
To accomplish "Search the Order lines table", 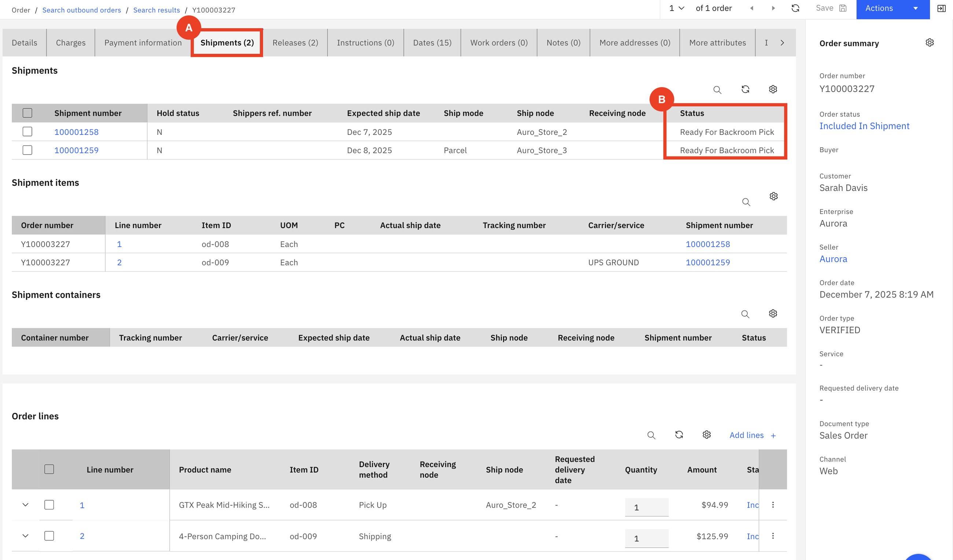I will tap(651, 435).
